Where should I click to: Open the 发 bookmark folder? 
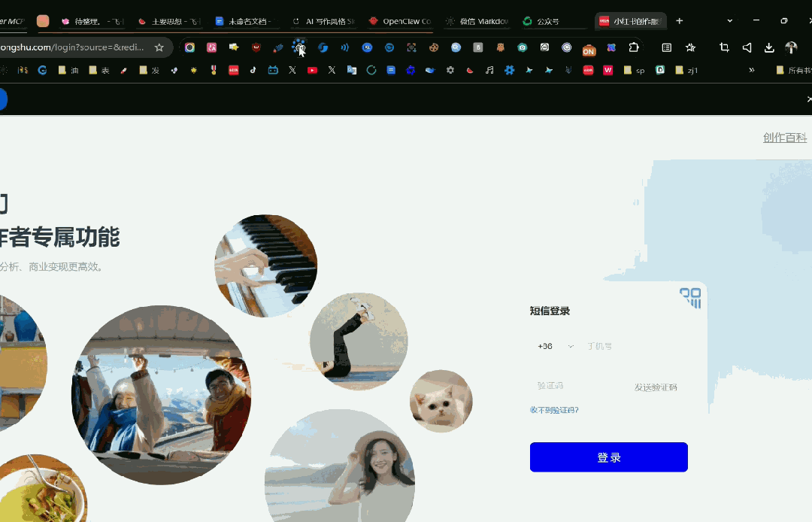149,70
